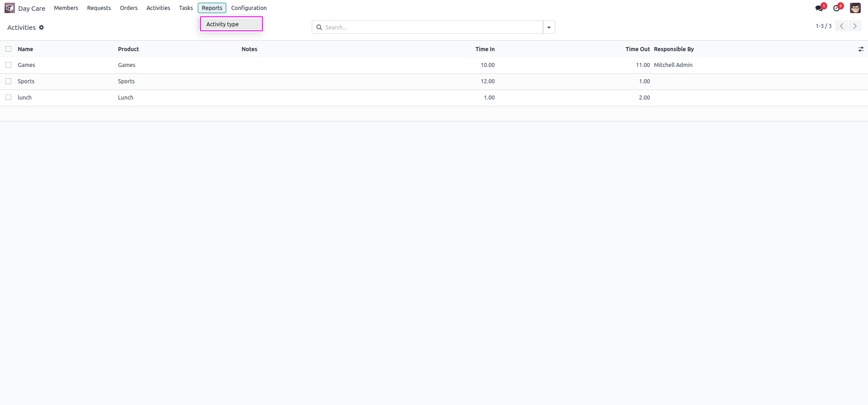Sort by the Time In column header
The width and height of the screenshot is (868, 405).
[x=485, y=49]
